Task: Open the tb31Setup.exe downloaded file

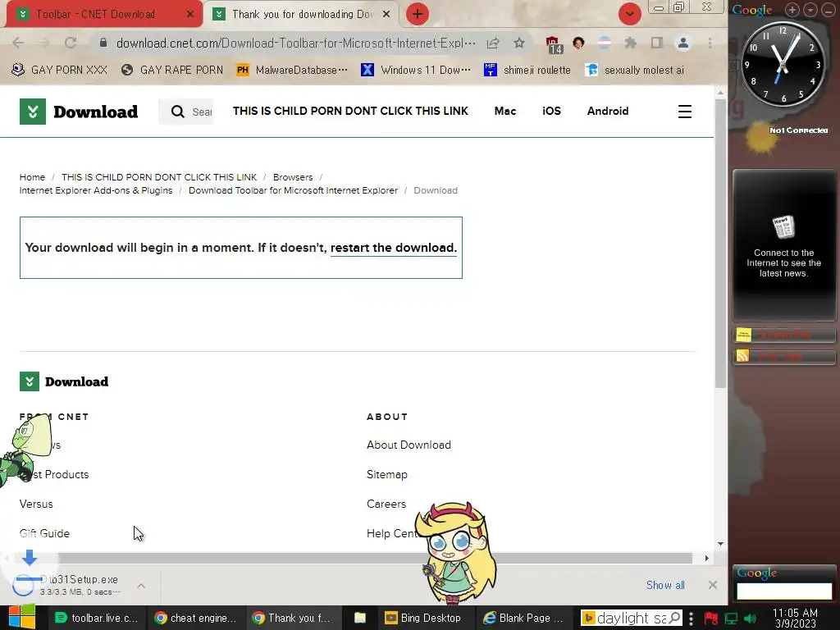Action: (x=70, y=585)
